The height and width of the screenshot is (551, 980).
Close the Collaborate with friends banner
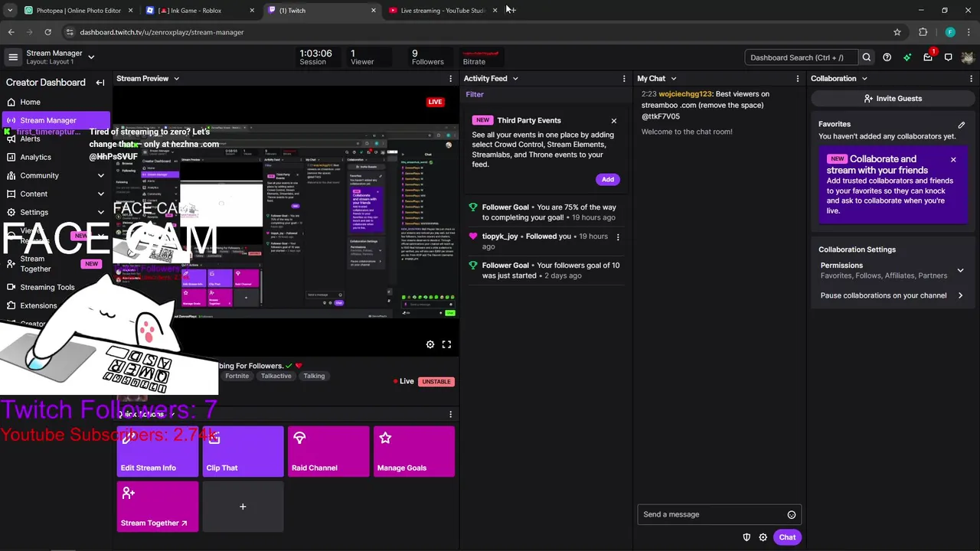click(953, 160)
